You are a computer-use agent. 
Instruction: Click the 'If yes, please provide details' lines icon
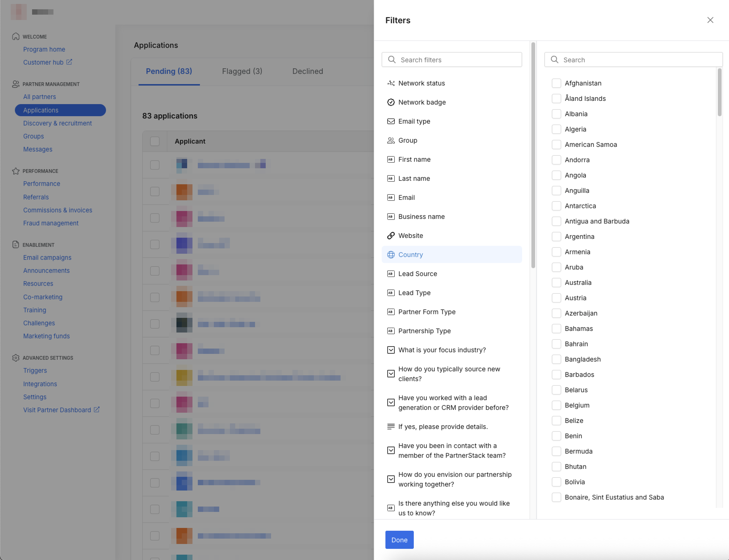[391, 426]
